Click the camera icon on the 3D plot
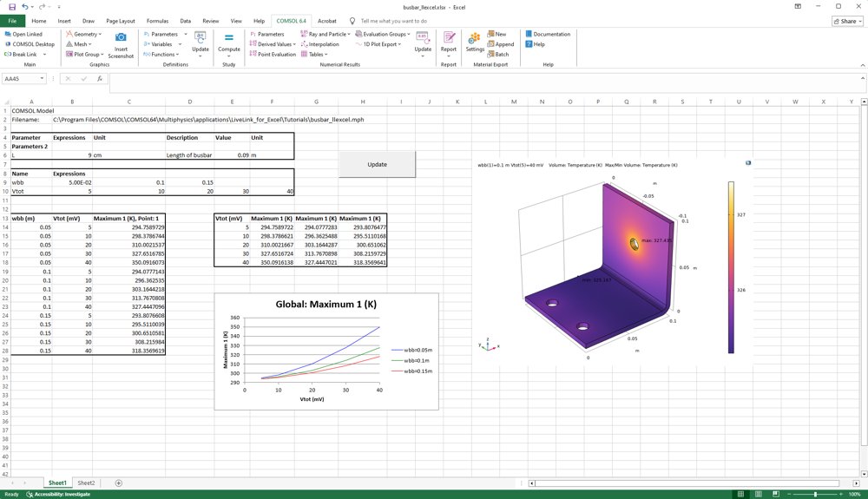The height and width of the screenshot is (499, 868). [x=748, y=163]
